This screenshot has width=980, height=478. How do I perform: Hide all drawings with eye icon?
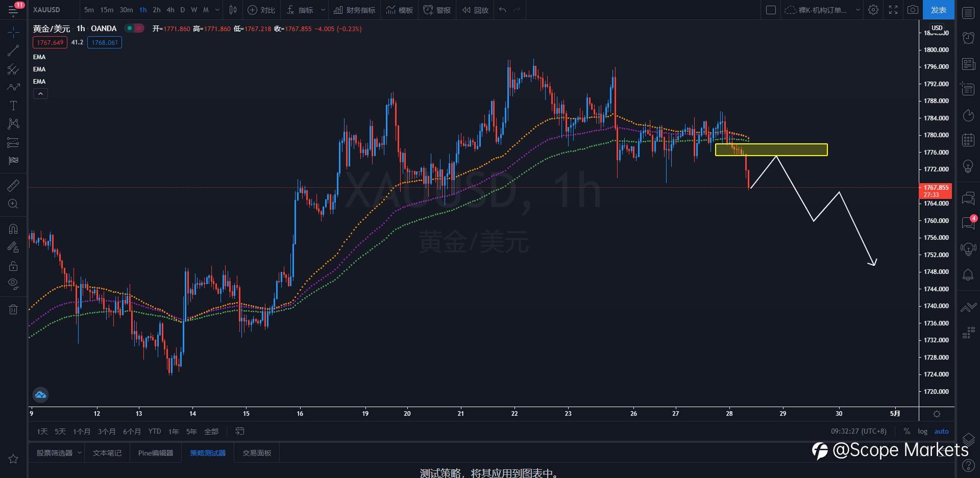[13, 284]
